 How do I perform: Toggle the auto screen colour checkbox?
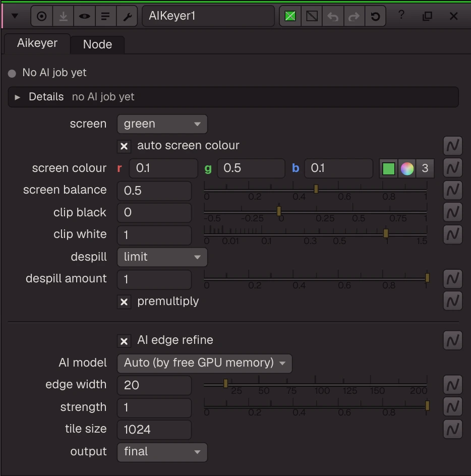124,146
